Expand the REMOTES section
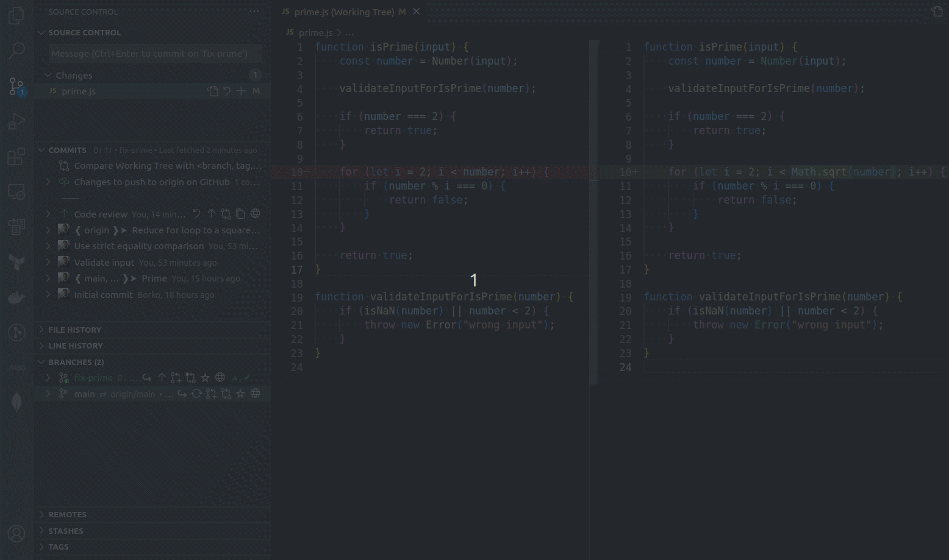Screen dimensions: 949x560 coord(41,514)
